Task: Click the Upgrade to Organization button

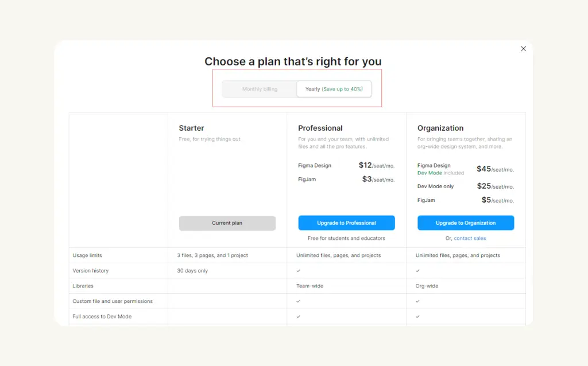Action: point(465,223)
